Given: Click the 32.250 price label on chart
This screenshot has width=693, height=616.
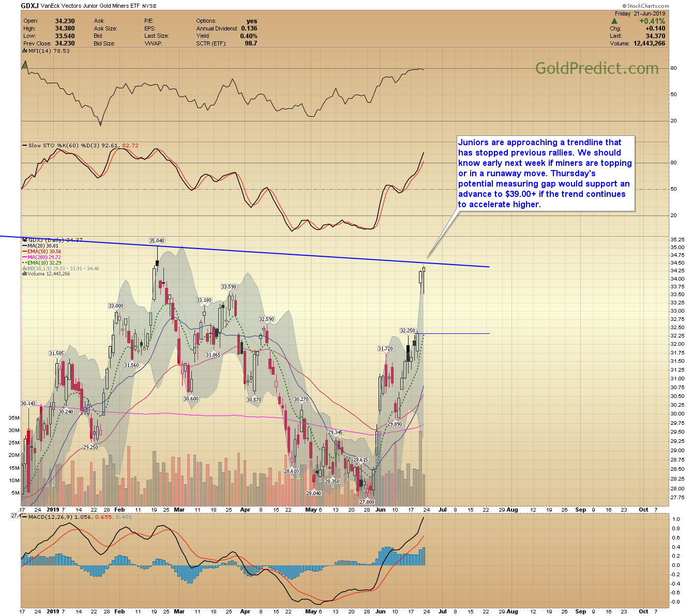Looking at the screenshot, I should click(408, 331).
